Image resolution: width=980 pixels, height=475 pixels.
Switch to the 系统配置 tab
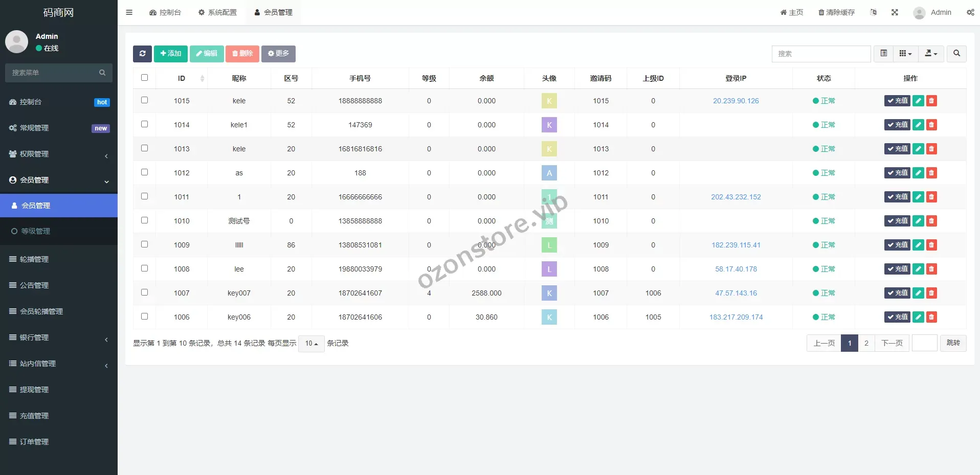click(217, 12)
